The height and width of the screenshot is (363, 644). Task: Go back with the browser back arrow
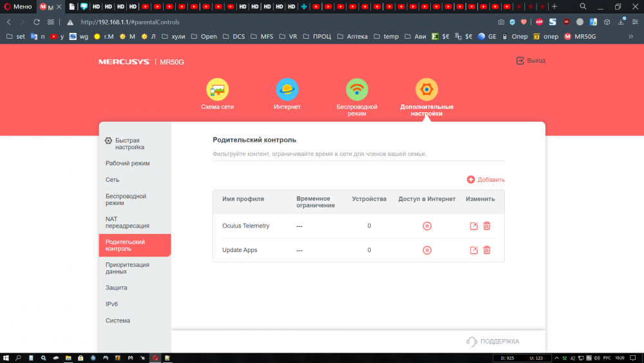coord(9,22)
